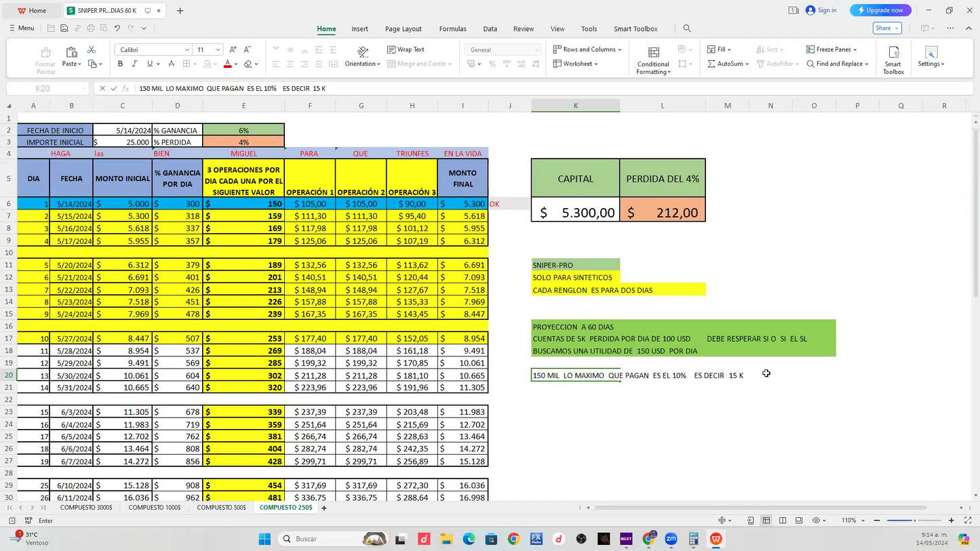Open the COMPUESTO 1000$ sheet tab
Screen dimensions: 980x551
click(x=154, y=507)
